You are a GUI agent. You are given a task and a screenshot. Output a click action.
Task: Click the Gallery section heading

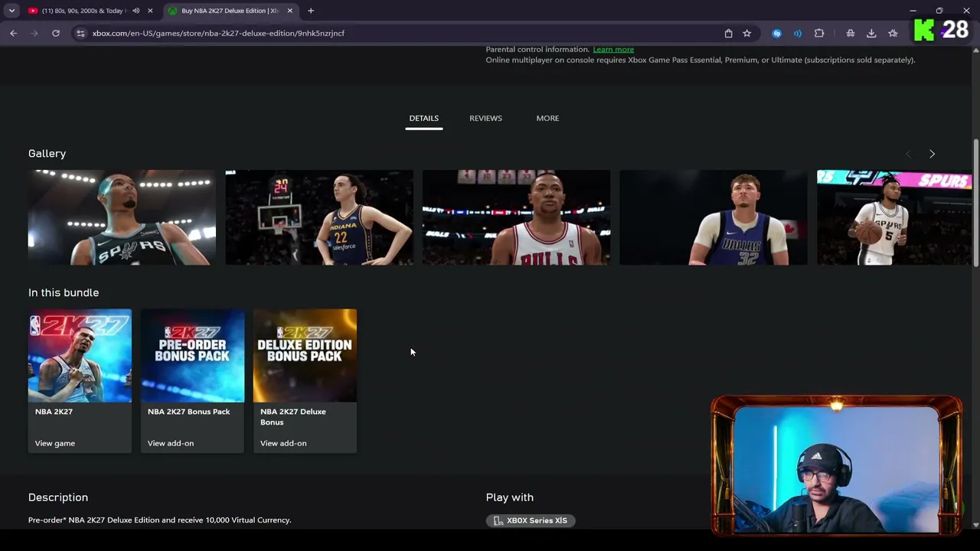coord(47,154)
